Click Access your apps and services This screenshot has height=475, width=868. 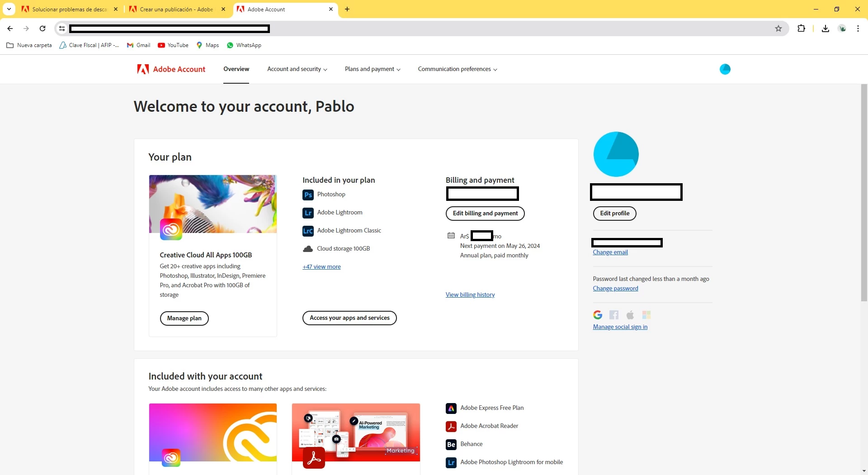pyautogui.click(x=349, y=318)
